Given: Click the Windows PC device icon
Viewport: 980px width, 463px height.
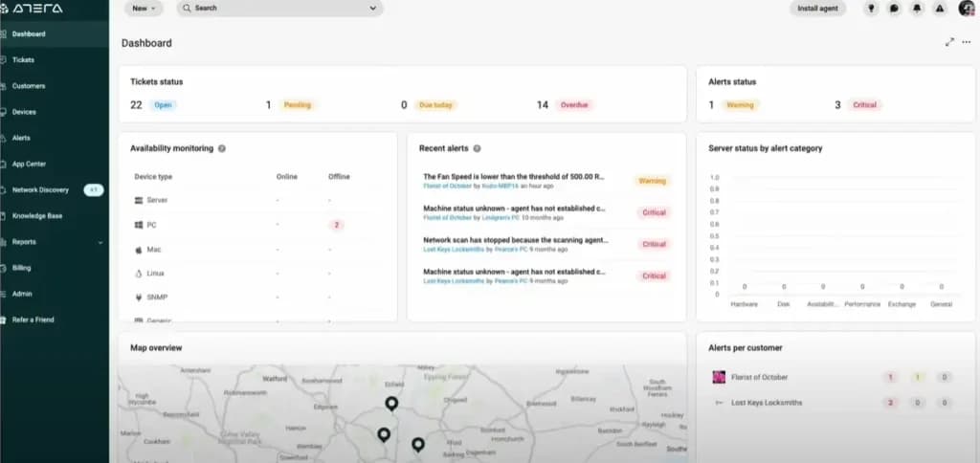Looking at the screenshot, I should [x=139, y=225].
